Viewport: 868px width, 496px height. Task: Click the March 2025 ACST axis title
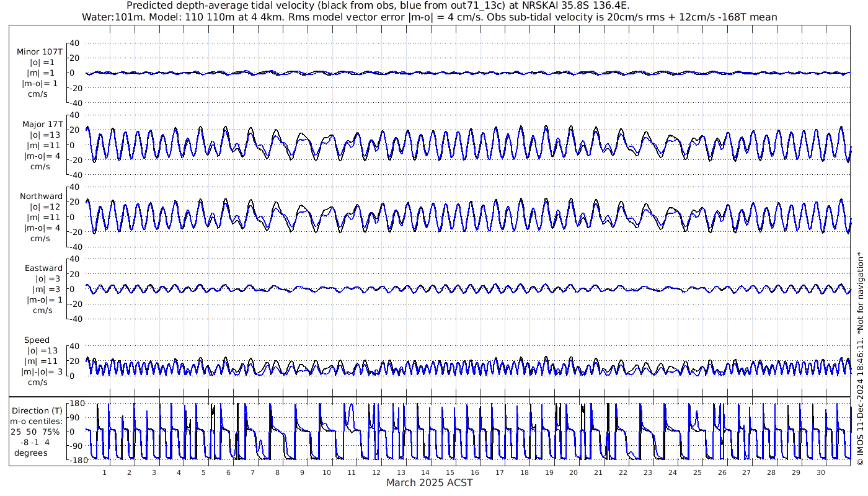tap(429, 483)
